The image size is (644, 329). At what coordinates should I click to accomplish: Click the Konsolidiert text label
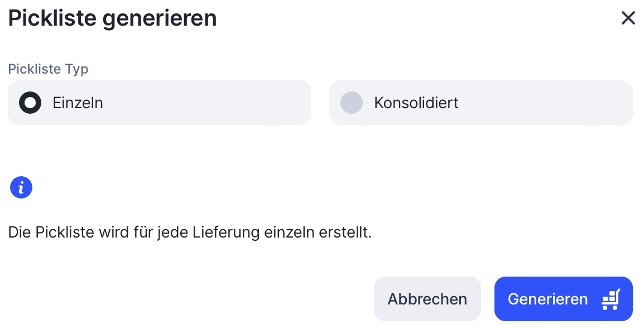click(x=416, y=103)
